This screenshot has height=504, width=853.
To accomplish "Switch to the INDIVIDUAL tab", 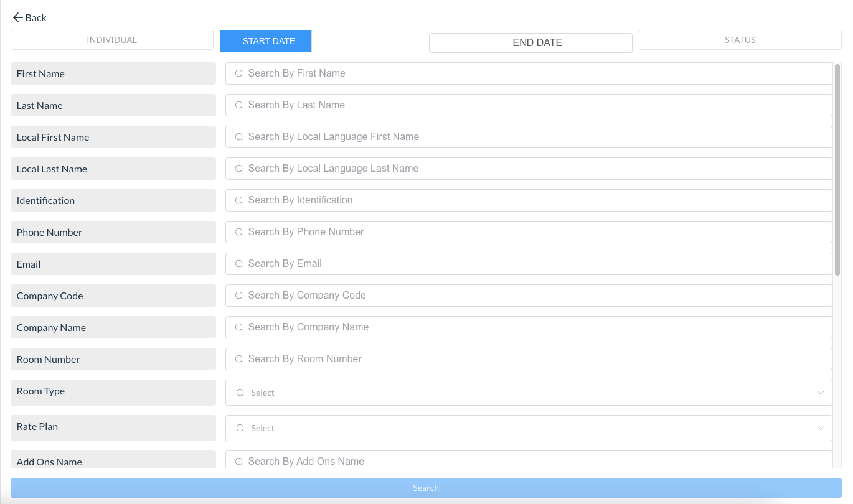I will 112,40.
